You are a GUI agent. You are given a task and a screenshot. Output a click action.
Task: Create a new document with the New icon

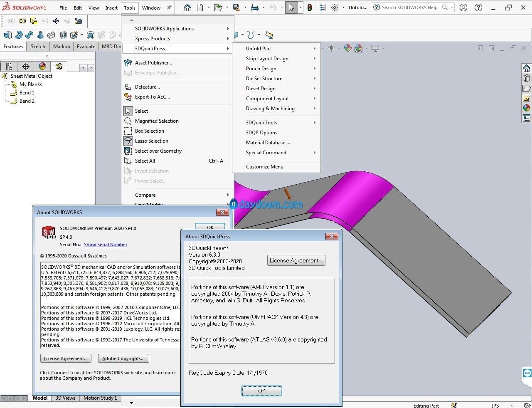pos(200,7)
